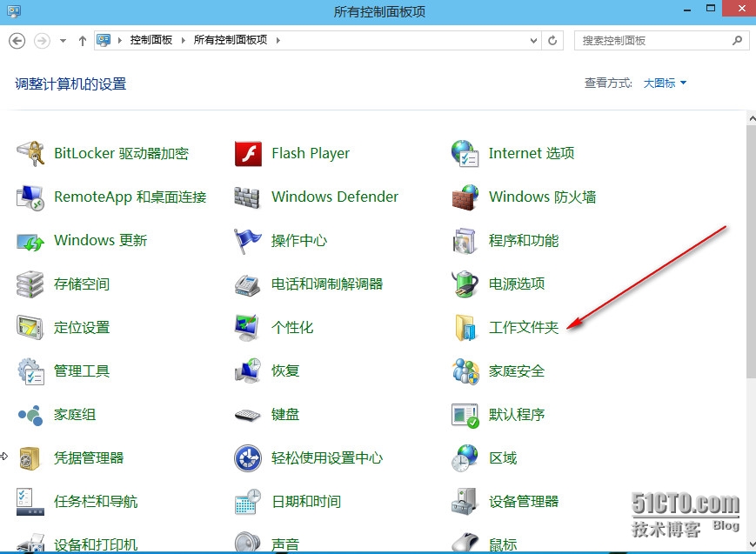Click the scrollbar up arrow
The height and width of the screenshot is (554, 756).
coord(752,118)
